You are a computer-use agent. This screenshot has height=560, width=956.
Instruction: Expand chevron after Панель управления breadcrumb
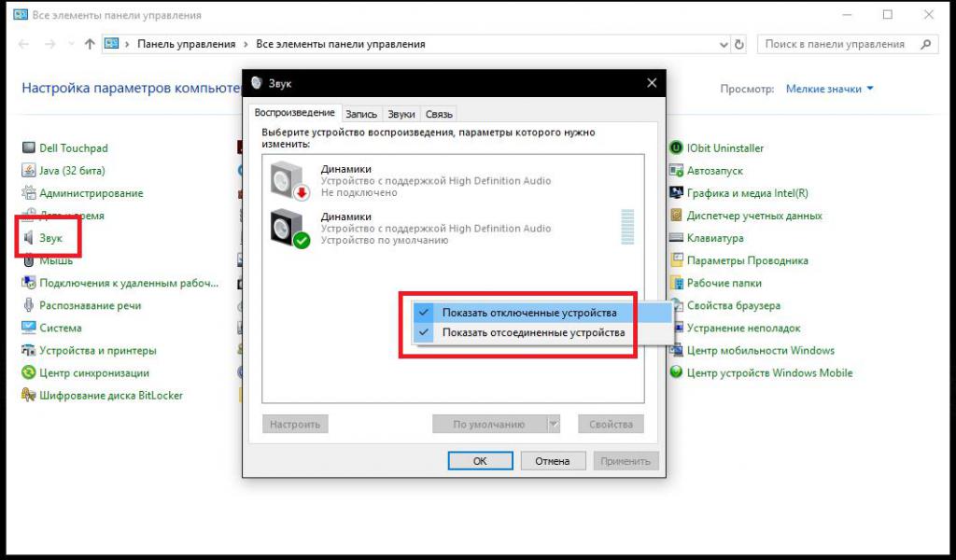tap(246, 44)
